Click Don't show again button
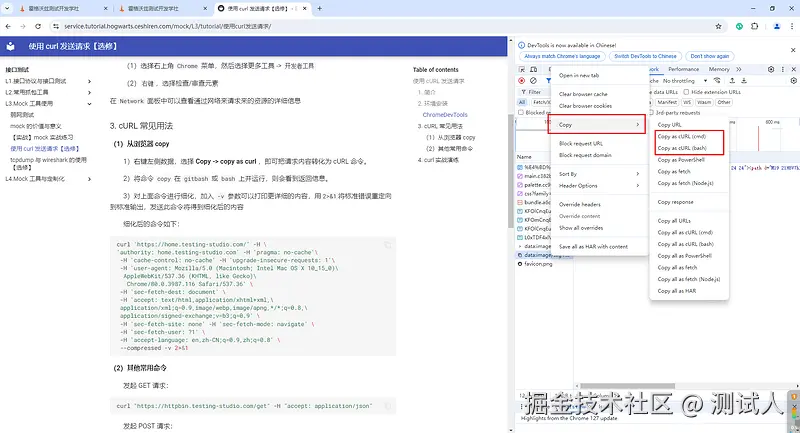800x433 pixels. (709, 56)
